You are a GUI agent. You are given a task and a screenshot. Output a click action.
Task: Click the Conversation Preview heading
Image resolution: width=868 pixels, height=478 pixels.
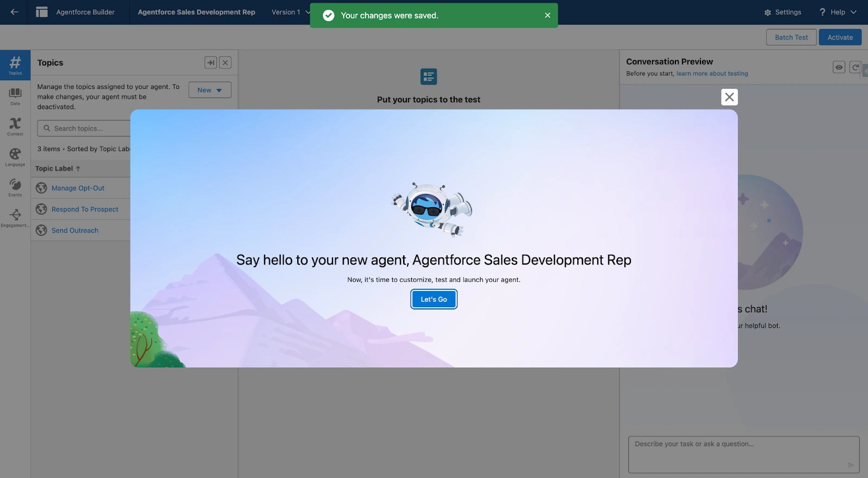pyautogui.click(x=669, y=62)
